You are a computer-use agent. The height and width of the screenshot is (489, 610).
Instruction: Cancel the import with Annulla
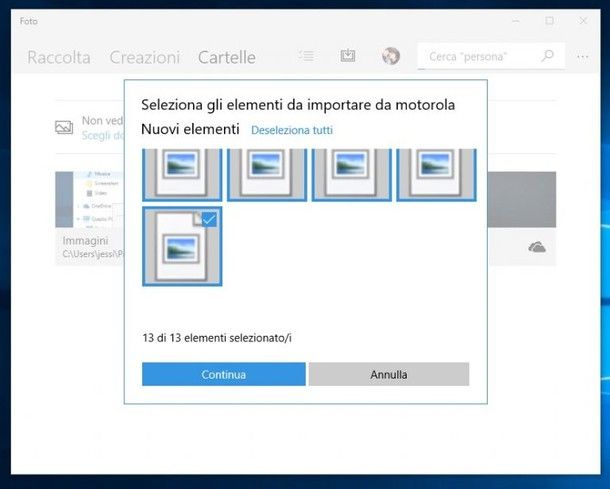coord(389,374)
